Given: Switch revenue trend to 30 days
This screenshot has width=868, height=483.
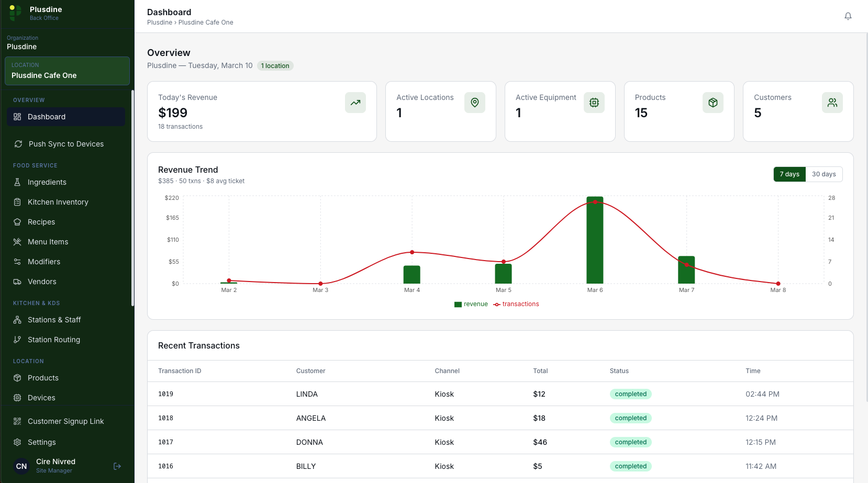Looking at the screenshot, I should (x=824, y=174).
